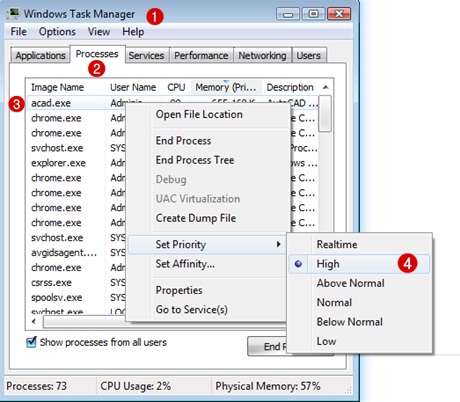Expand the Set Priority submenu
The image size is (460, 402).
(x=207, y=244)
